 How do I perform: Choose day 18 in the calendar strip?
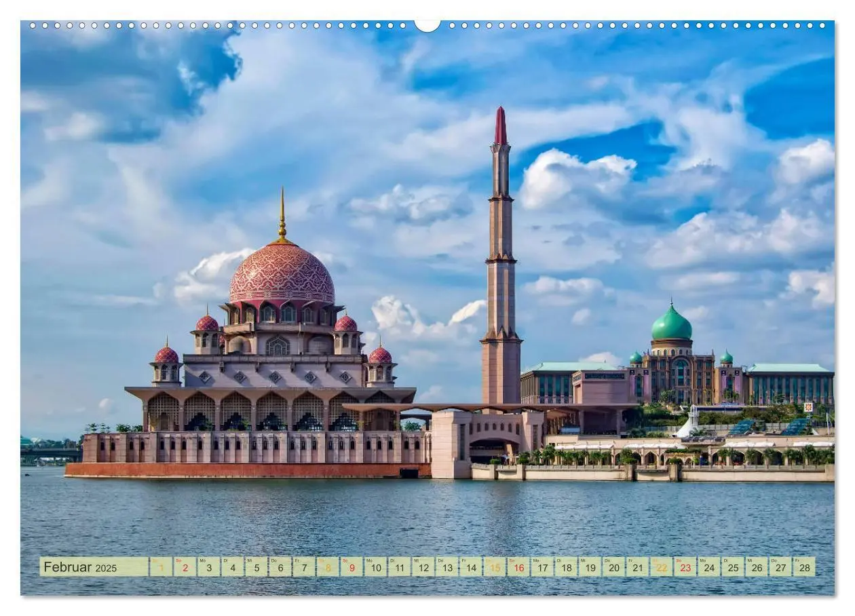(566, 566)
